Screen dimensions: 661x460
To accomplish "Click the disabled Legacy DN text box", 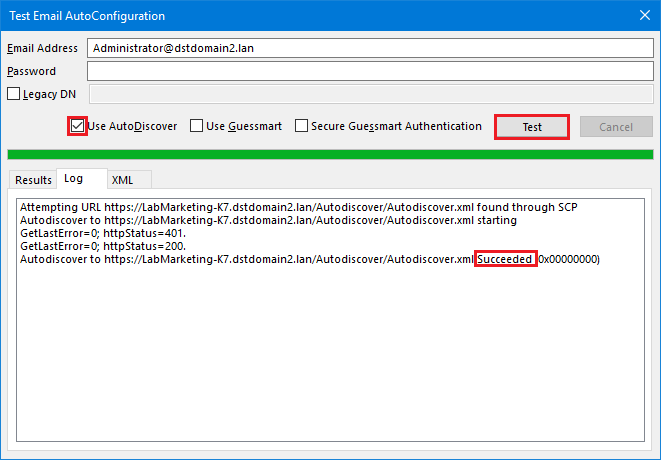I will [371, 94].
